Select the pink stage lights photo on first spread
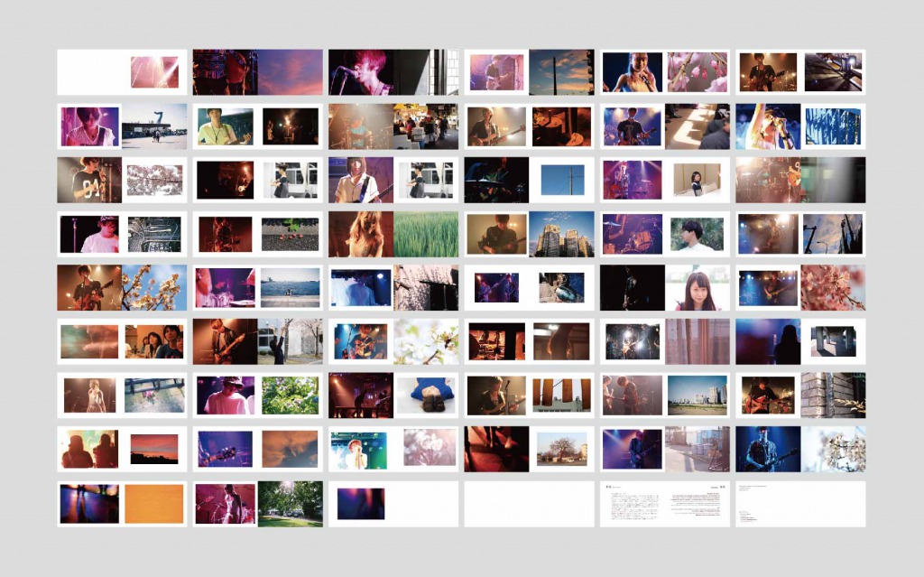Viewport: 924px width, 577px height. click(x=154, y=72)
